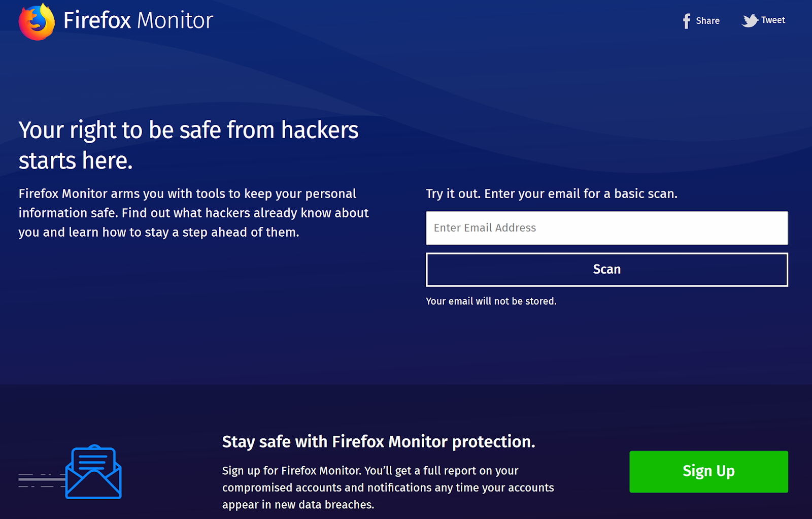Click the Firefox logo icon

coord(37,22)
